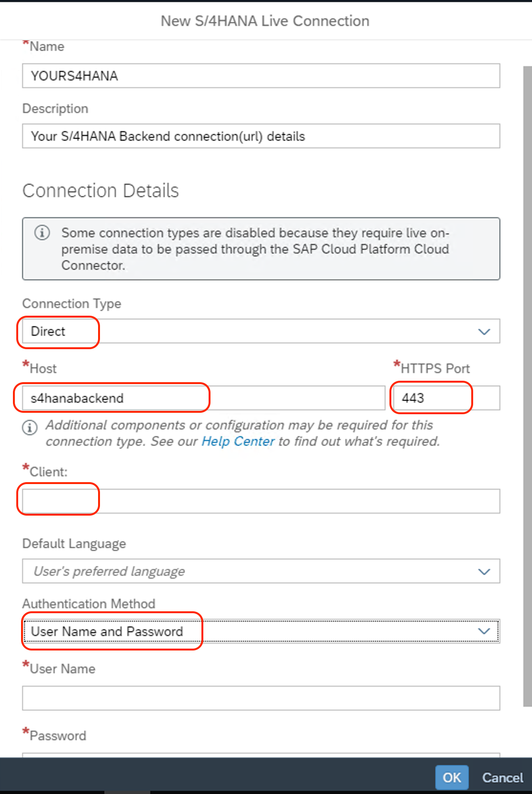Focus the Host field with s4hanabackend
Screen dimensions: 532x794
coord(204,398)
